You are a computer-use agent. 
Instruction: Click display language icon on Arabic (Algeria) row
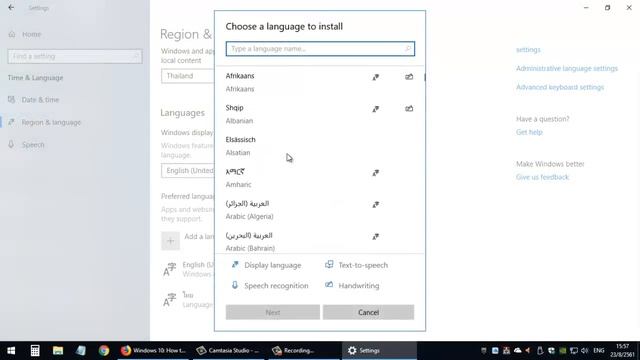point(376,204)
